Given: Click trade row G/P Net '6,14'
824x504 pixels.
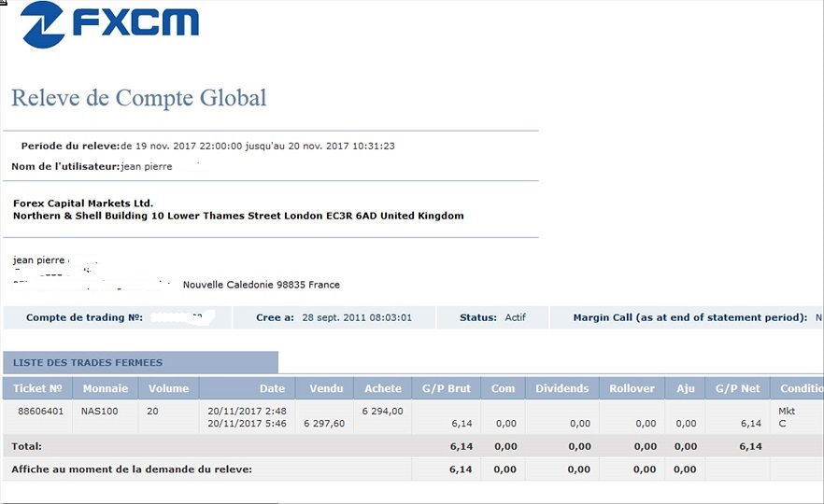Looking at the screenshot, I should [x=751, y=423].
